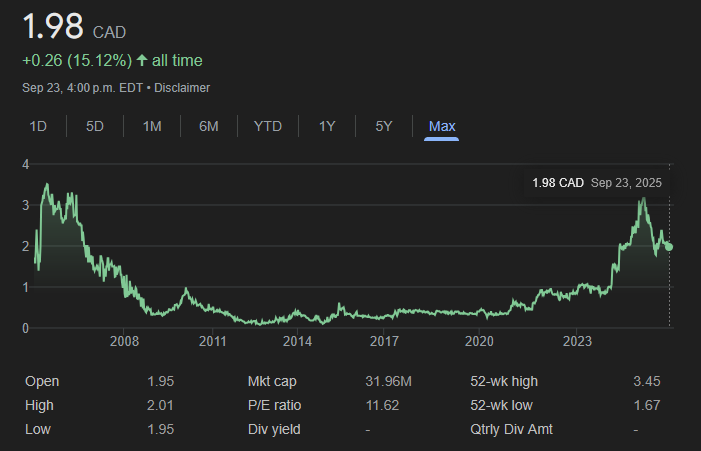Click the y-axis label 3
Image resolution: width=701 pixels, height=451 pixels.
coord(25,205)
